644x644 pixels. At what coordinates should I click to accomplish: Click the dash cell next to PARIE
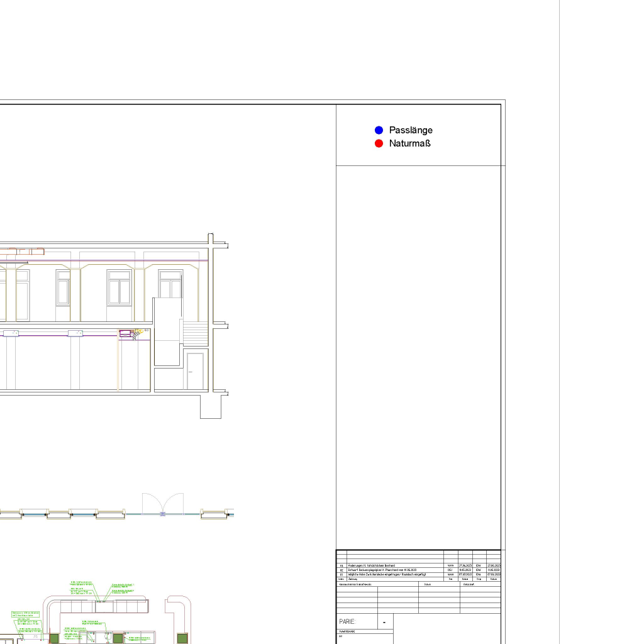click(x=385, y=622)
